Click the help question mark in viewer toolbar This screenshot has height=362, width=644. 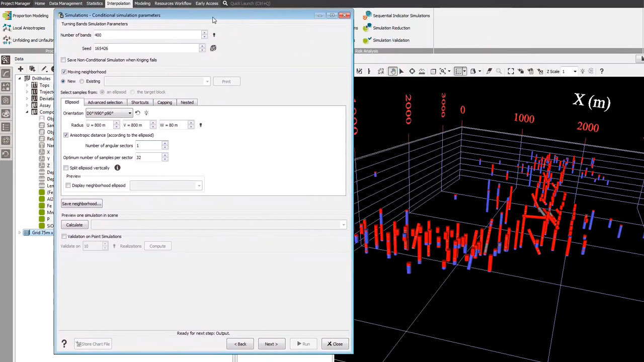tap(601, 71)
